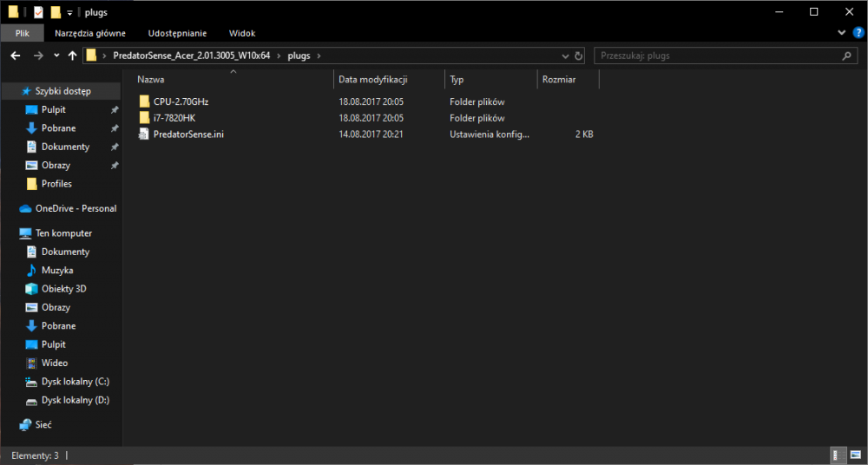
Task: Click the PredatorSense_Acer_2.01.3005_W10x64 breadcrumb
Action: click(191, 56)
